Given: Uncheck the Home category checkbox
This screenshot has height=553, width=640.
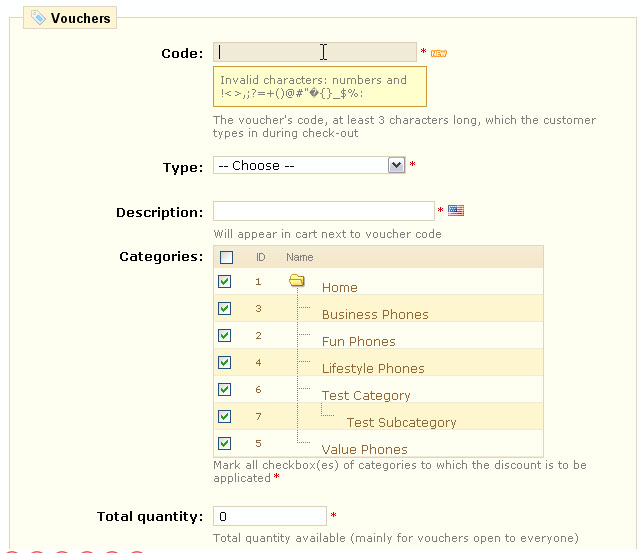Looking at the screenshot, I should pyautogui.click(x=225, y=282).
